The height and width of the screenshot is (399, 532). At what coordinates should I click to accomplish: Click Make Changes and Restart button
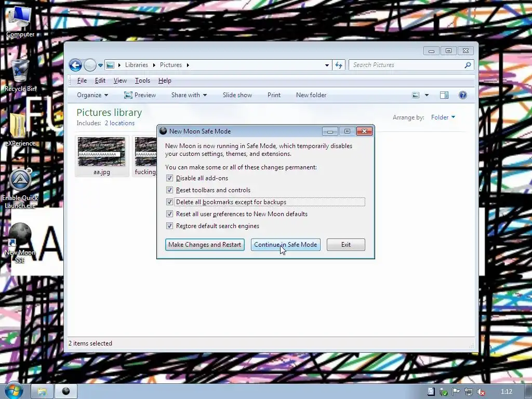(x=205, y=245)
